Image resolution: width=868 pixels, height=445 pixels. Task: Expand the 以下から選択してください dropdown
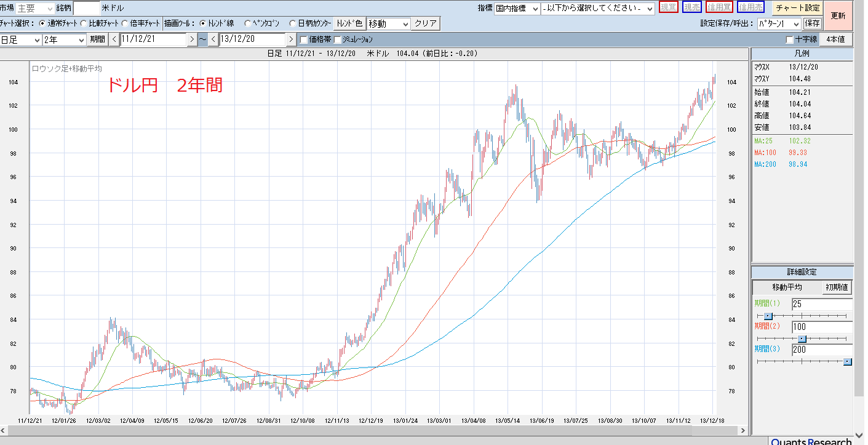pyautogui.click(x=598, y=9)
